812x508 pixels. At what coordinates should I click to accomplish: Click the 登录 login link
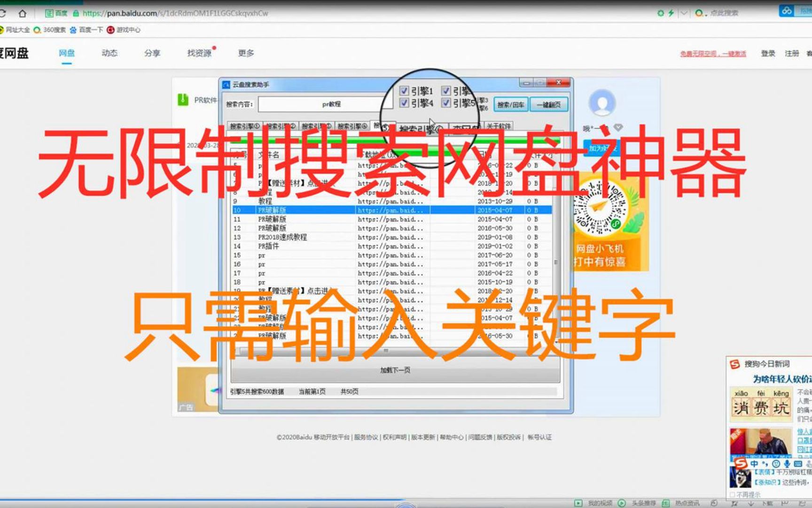click(x=768, y=54)
